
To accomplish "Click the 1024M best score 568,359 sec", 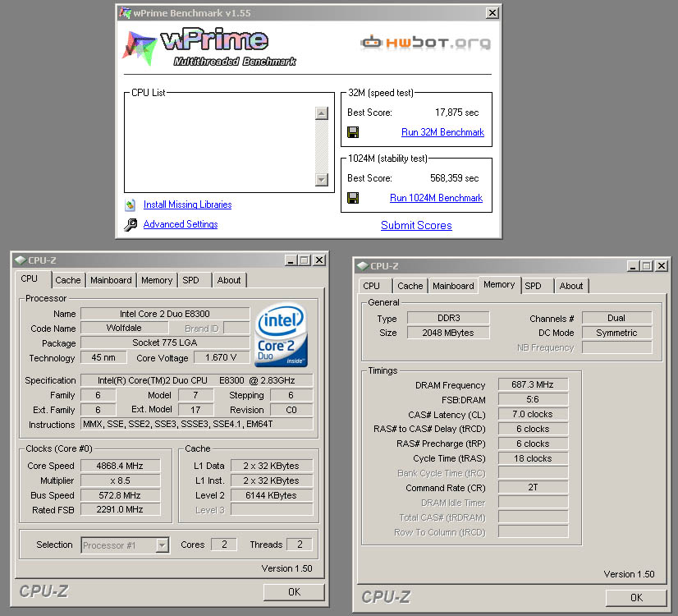I will click(x=455, y=178).
